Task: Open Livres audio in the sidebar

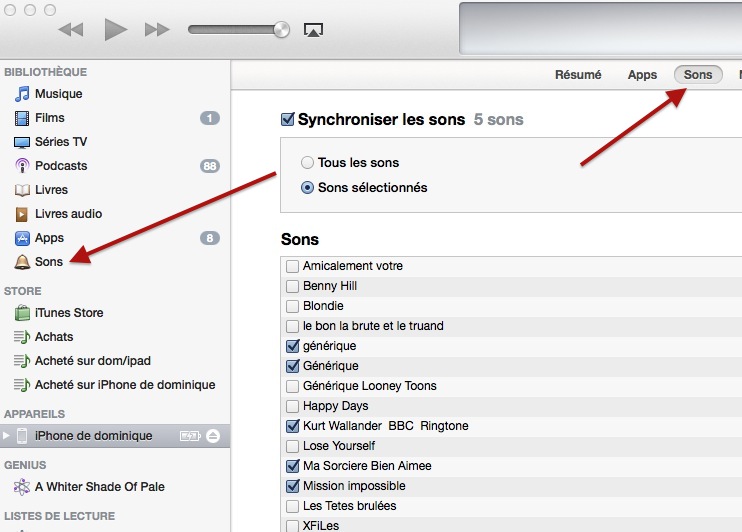Action: [69, 214]
